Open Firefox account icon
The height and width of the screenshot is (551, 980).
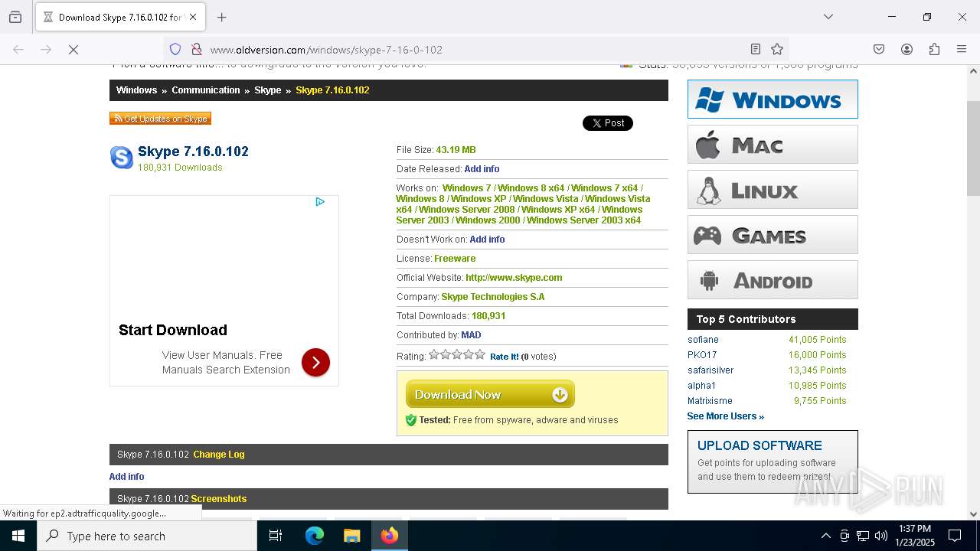click(x=906, y=50)
